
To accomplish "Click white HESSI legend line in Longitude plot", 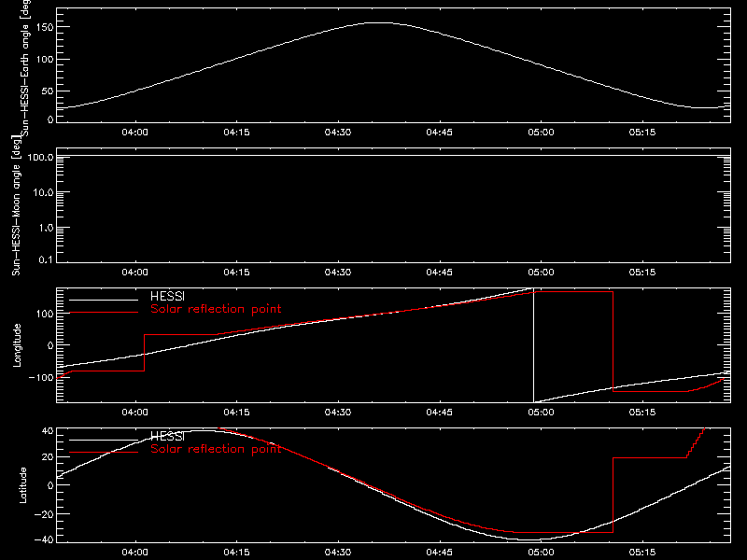I will (x=104, y=300).
